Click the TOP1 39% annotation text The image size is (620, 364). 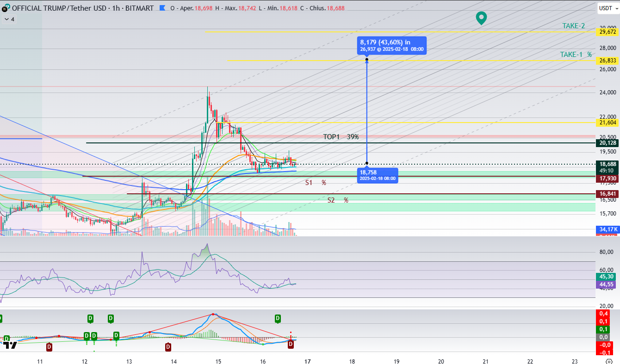341,137
